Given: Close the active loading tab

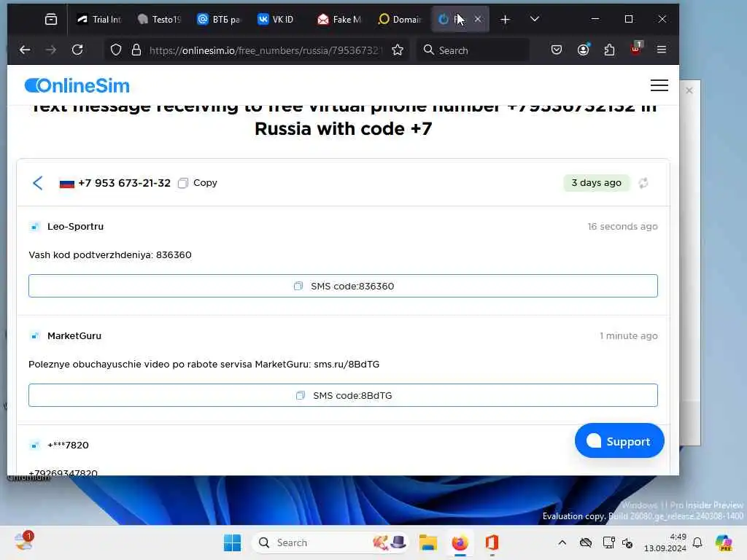Looking at the screenshot, I should pyautogui.click(x=478, y=19).
